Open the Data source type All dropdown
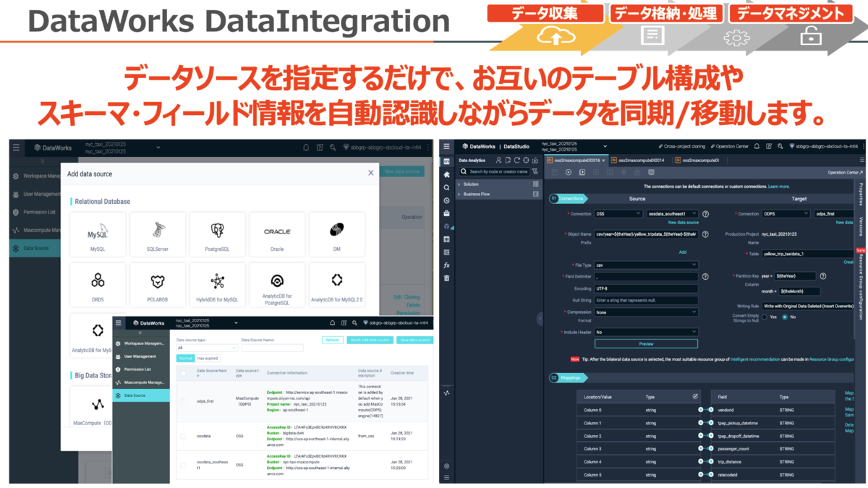 click(x=207, y=348)
